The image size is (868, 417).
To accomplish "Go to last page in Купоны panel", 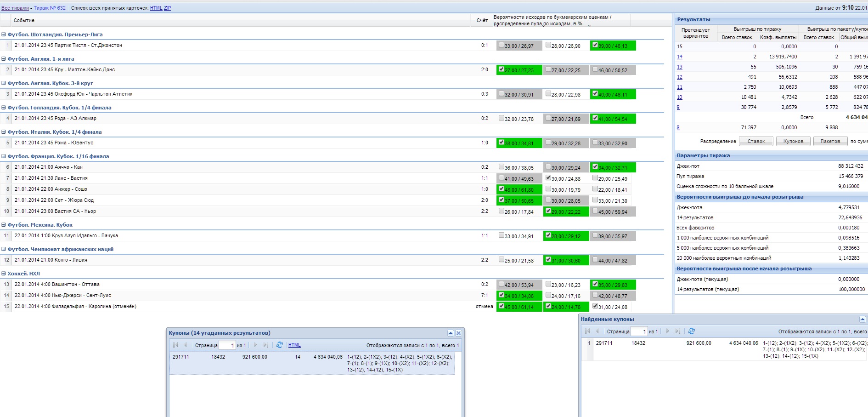I will click(266, 345).
